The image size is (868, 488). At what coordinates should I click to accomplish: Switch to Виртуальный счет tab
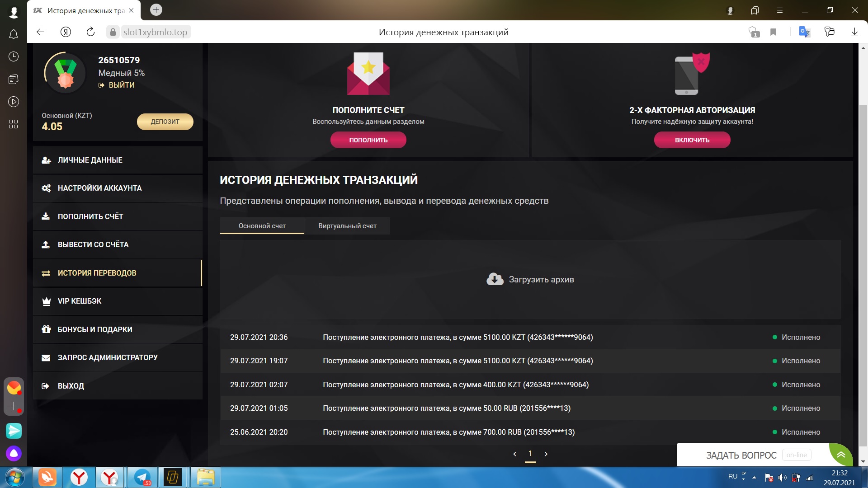(x=347, y=226)
